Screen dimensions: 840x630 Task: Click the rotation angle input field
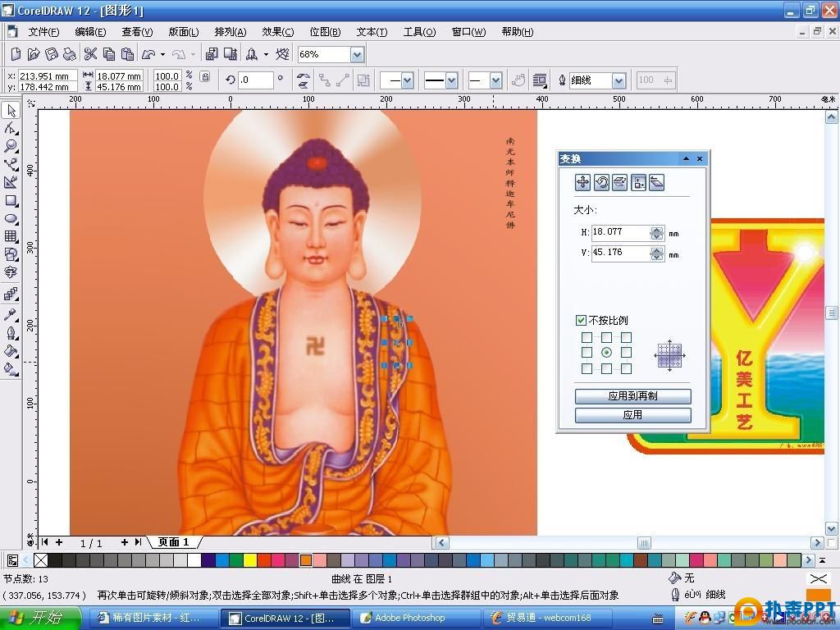coord(255,80)
